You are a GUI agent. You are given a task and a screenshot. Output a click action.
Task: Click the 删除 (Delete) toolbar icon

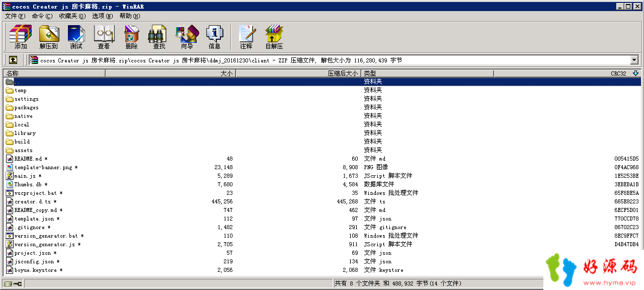(x=132, y=37)
